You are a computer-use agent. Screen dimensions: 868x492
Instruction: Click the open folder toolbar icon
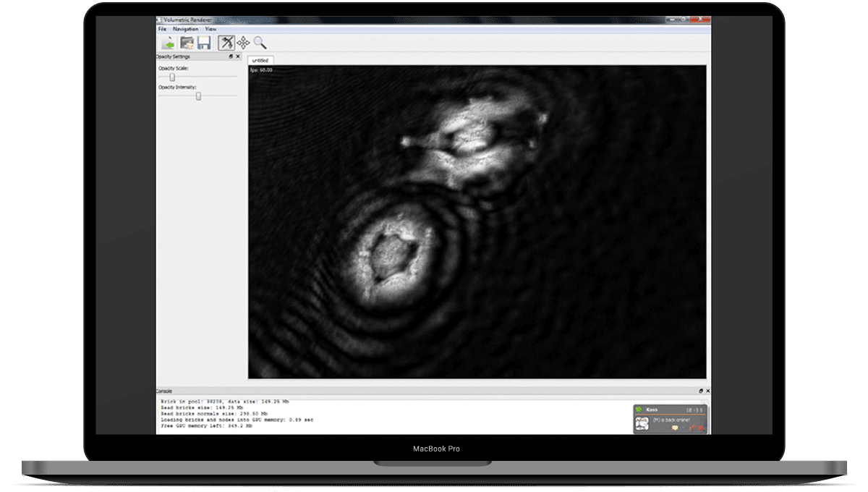(x=187, y=43)
